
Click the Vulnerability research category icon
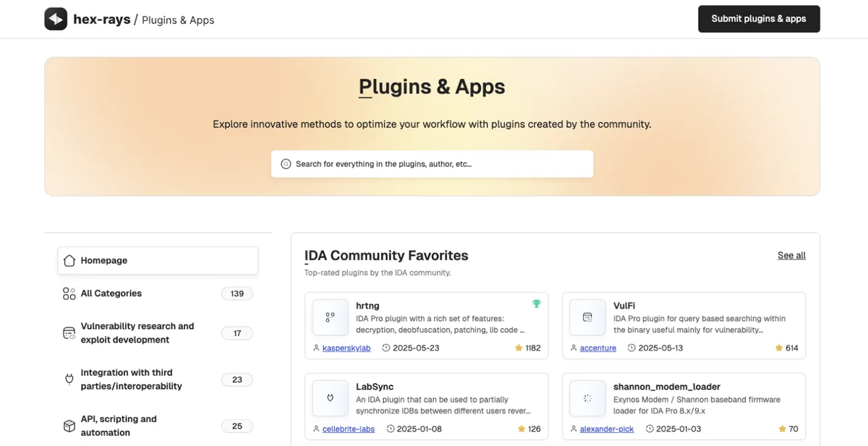click(69, 333)
